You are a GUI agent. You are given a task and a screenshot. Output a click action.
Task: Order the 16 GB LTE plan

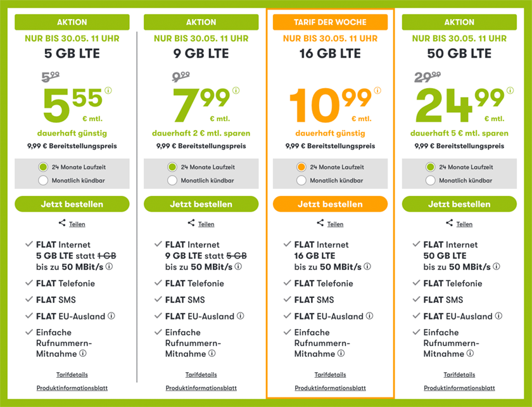(x=330, y=204)
